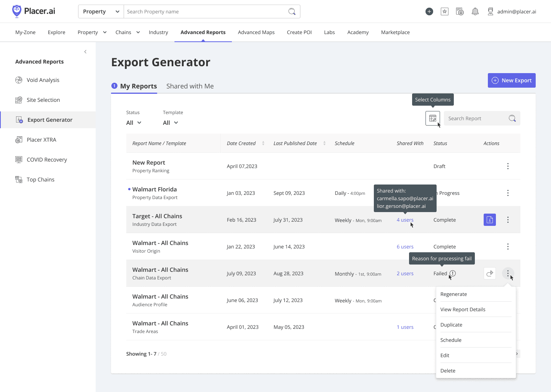Close actions menu on Chain Data Export row
The width and height of the screenshot is (551, 392).
(508, 273)
